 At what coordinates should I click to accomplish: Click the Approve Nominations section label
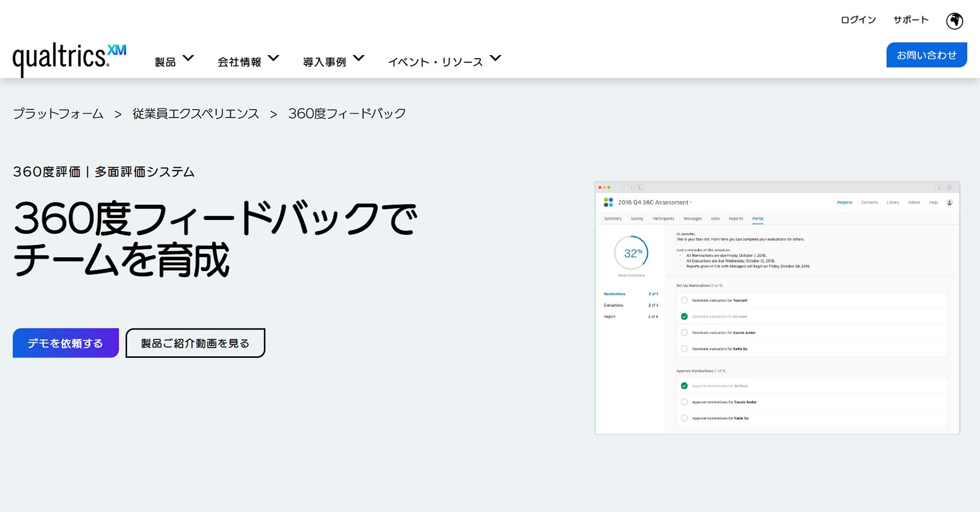701,371
